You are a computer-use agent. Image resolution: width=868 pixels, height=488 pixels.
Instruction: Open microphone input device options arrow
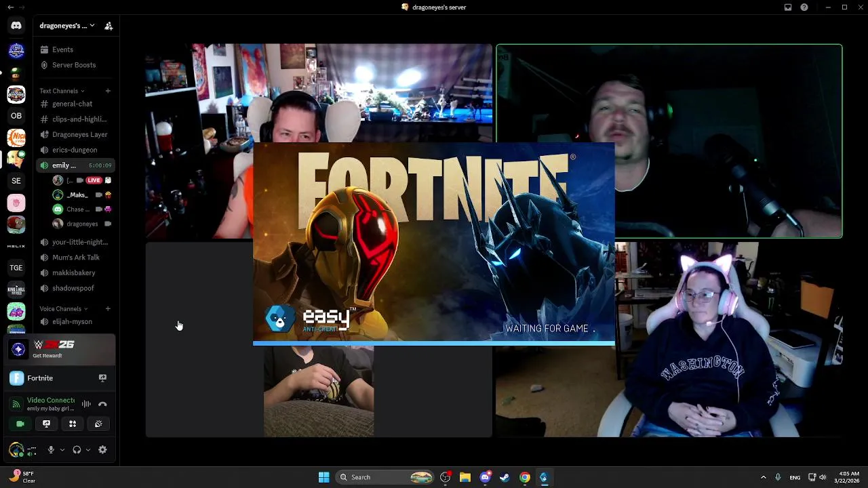point(62,449)
